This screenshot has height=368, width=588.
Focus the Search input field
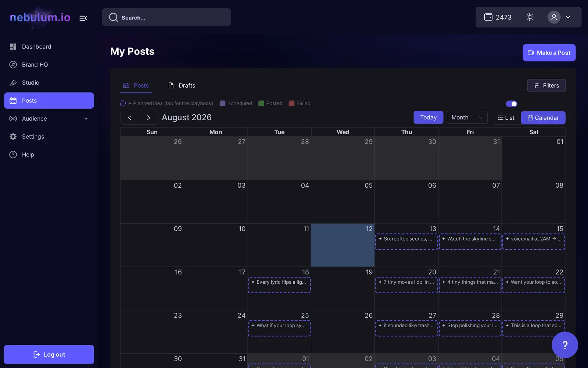pyautogui.click(x=166, y=17)
